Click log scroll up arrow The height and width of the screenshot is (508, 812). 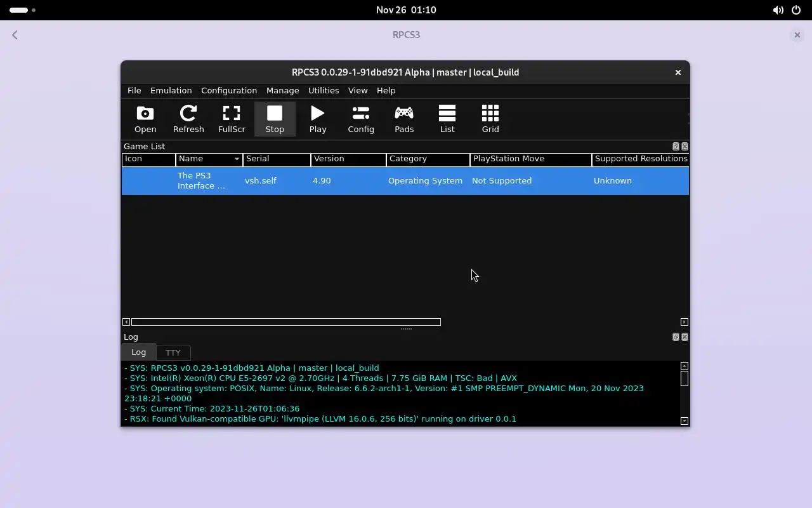tap(684, 366)
